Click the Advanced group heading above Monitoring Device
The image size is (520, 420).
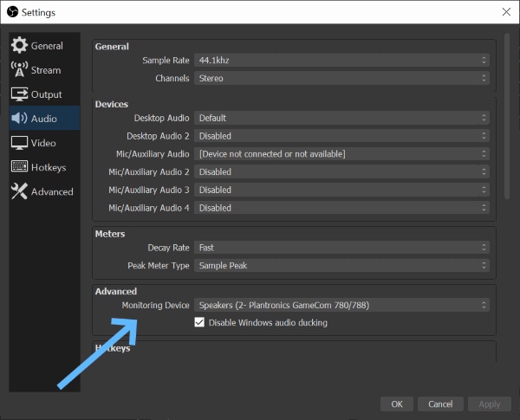point(116,291)
